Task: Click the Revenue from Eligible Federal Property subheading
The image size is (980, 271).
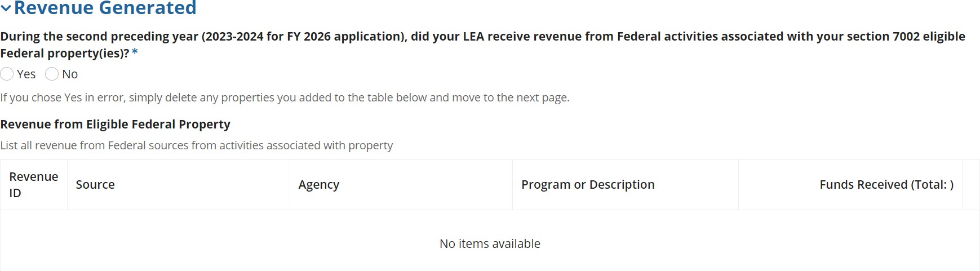Action: coord(116,124)
